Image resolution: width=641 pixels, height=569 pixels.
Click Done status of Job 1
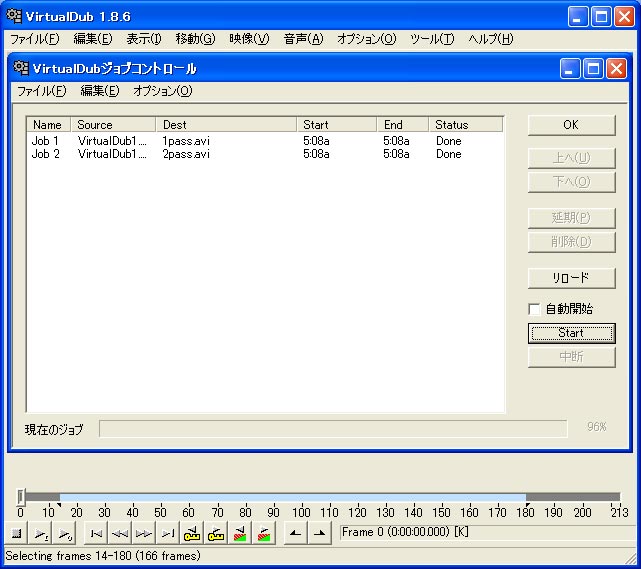pyautogui.click(x=448, y=141)
